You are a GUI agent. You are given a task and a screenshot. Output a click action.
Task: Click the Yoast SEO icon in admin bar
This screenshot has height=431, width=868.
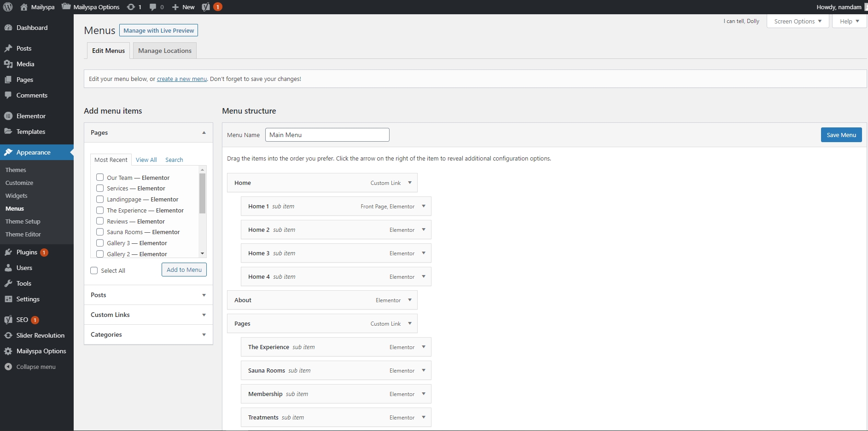coord(206,7)
